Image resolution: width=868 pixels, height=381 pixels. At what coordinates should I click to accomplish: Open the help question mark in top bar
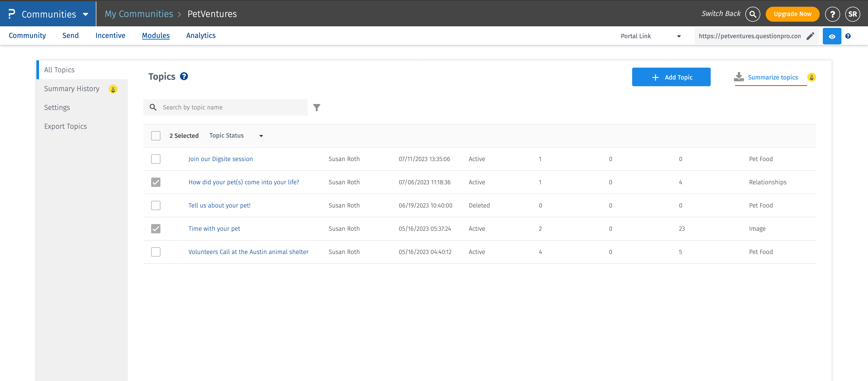(x=832, y=14)
